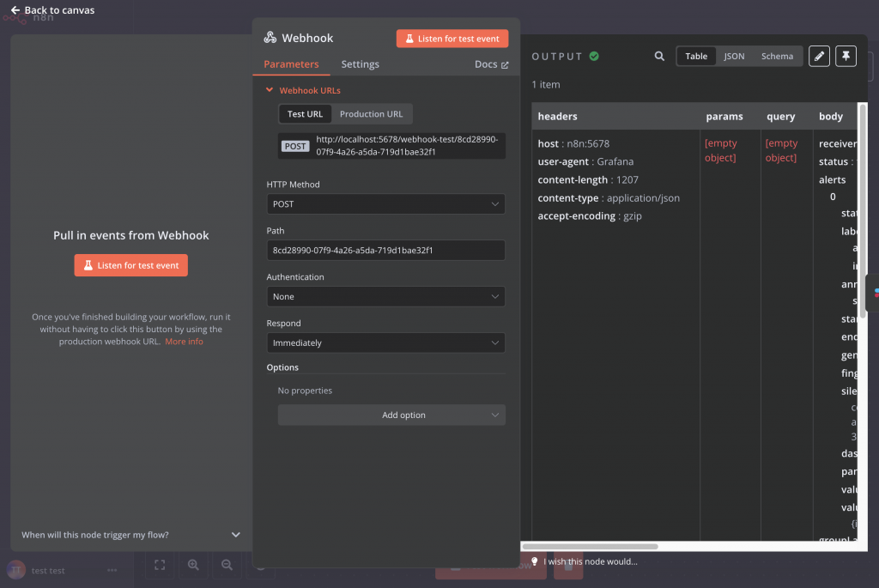Open the Parameters tab

click(x=291, y=64)
